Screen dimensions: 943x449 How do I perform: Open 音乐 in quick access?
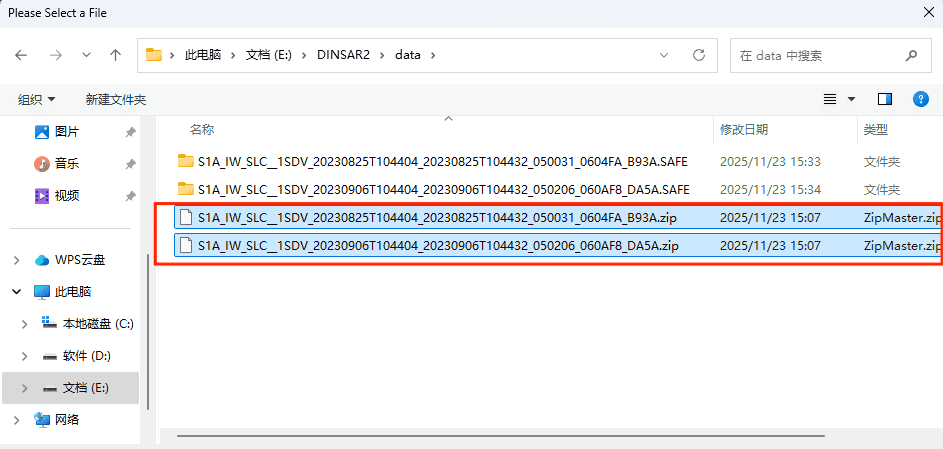(67, 163)
